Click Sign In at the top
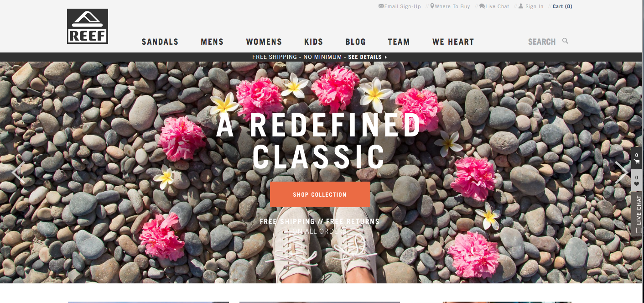The image size is (644, 303). coord(531,6)
